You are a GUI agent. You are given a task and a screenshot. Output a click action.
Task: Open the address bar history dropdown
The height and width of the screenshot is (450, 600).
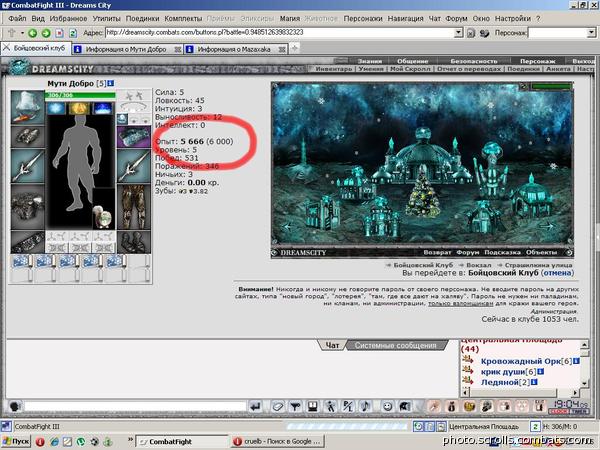point(458,33)
